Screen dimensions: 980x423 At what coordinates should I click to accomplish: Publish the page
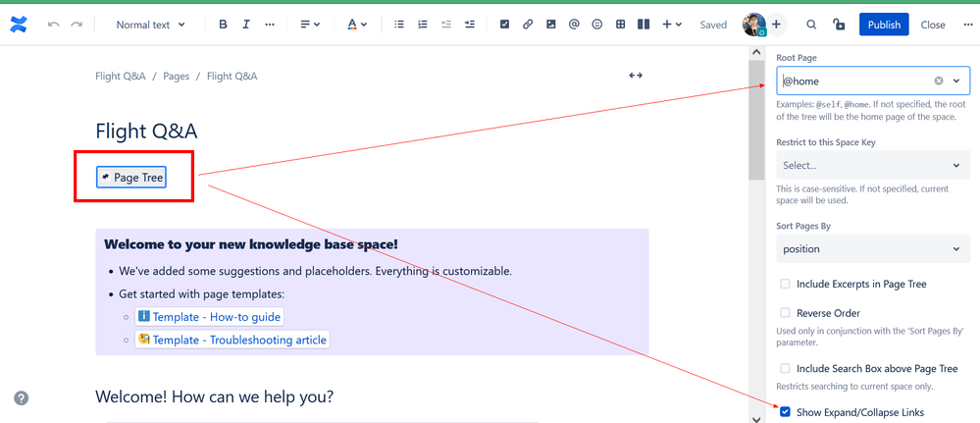(x=884, y=25)
